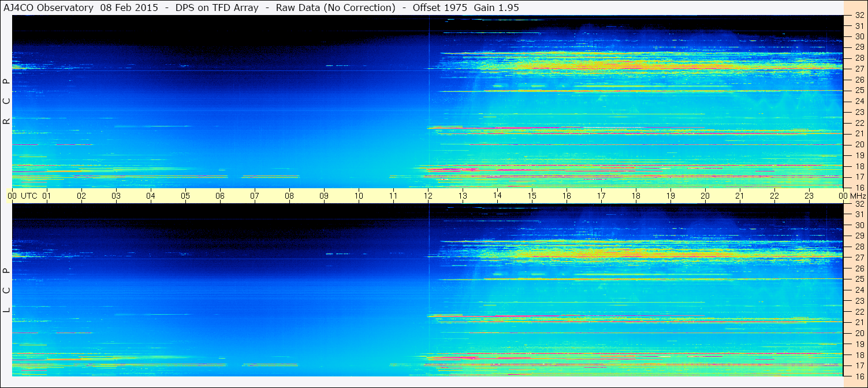The image size is (868, 388).
Task: Select the 01 hour marker on the time axis
Action: (x=47, y=196)
